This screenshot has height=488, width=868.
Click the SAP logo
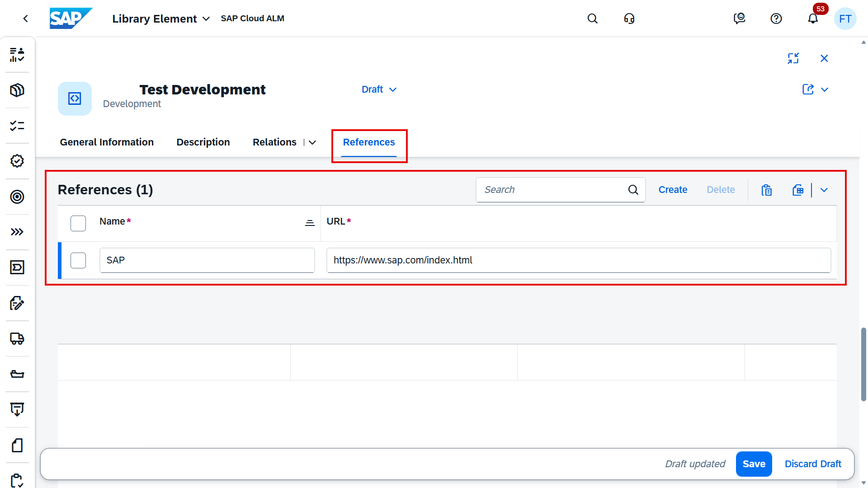coord(71,19)
